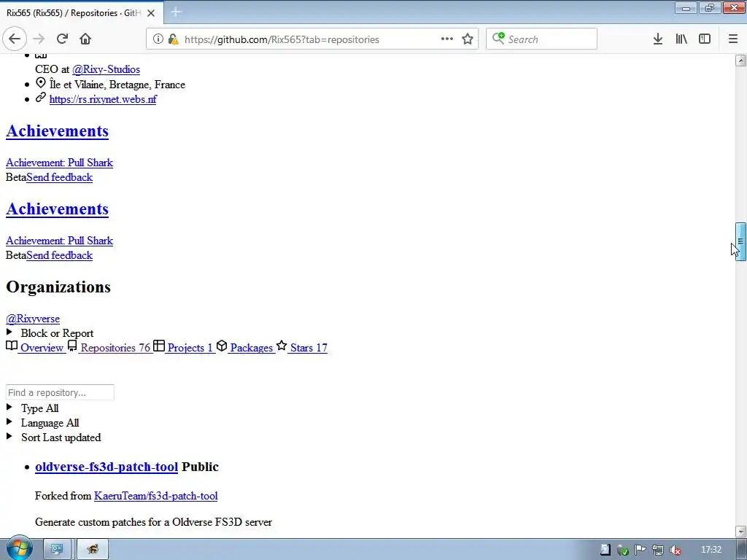Screen dimensions: 747x560
Task: Click the green shield tray icon
Action: tap(623, 550)
